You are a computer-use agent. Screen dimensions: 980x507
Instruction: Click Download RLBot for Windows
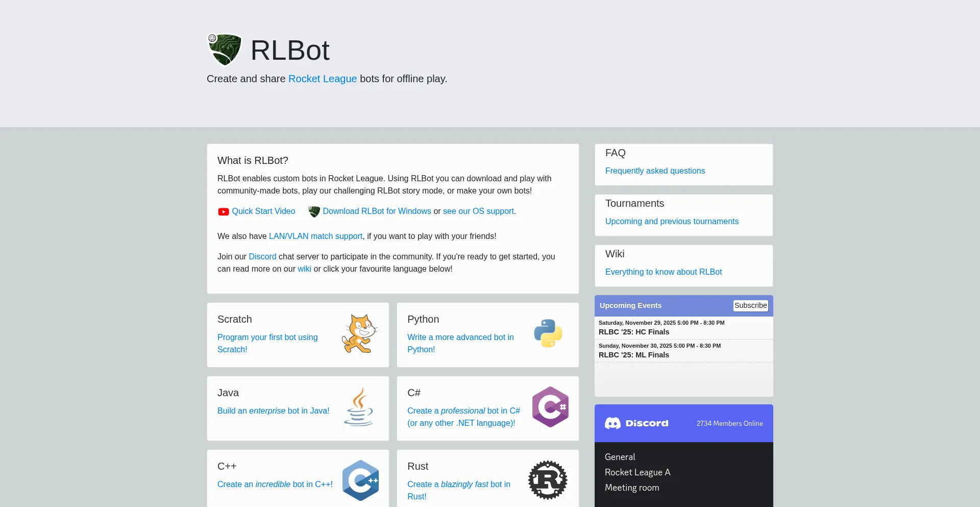click(x=377, y=211)
